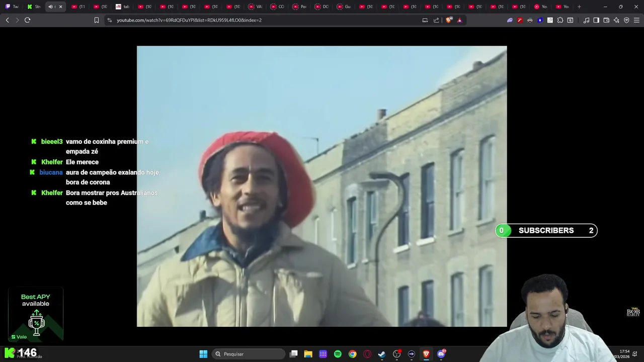Open a new browser tab
The height and width of the screenshot is (362, 644).
tap(579, 7)
